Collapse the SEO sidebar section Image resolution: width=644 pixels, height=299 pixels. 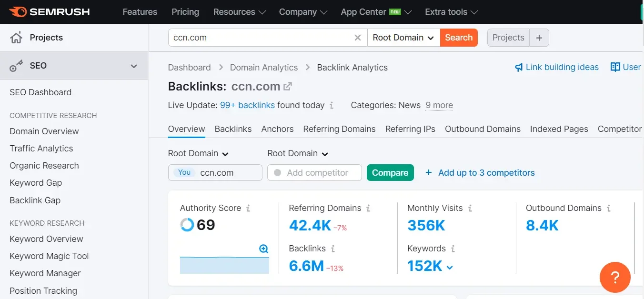134,66
